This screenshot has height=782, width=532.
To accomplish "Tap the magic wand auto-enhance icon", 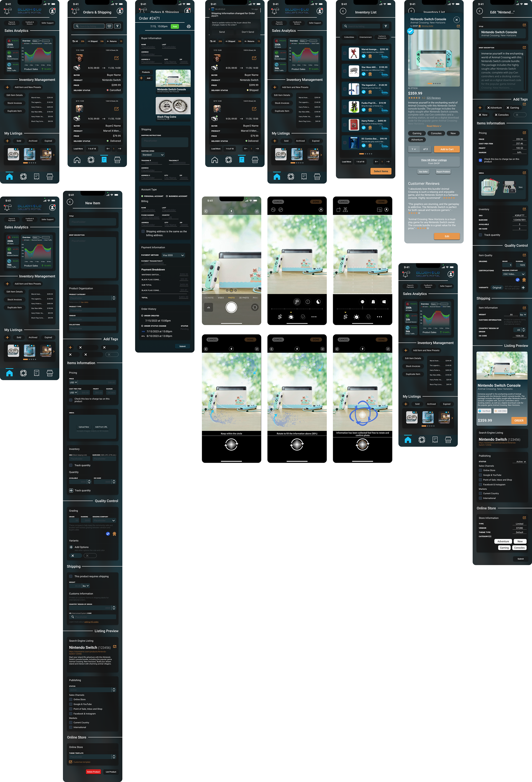I will click(297, 302).
